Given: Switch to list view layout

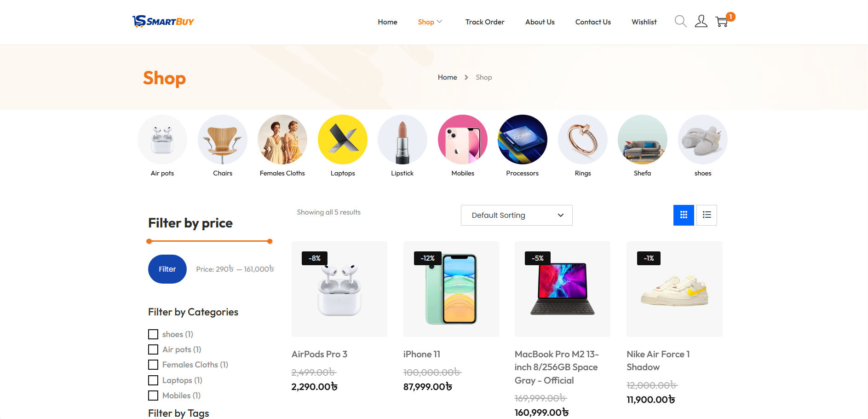Looking at the screenshot, I should click(707, 215).
